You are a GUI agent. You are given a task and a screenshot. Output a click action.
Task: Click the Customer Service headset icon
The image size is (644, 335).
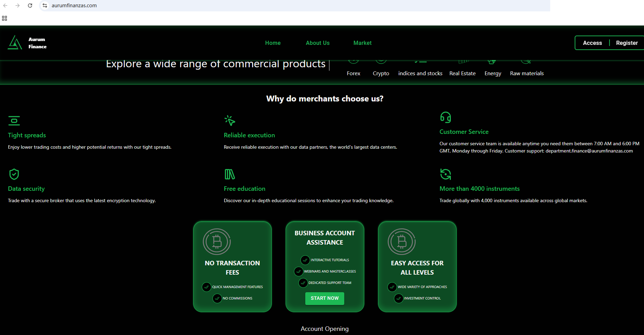coord(445,117)
